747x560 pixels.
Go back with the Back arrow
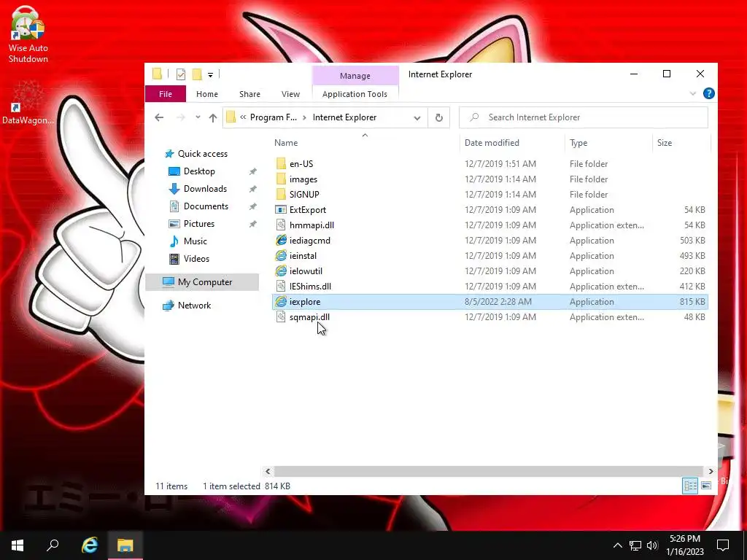(159, 117)
